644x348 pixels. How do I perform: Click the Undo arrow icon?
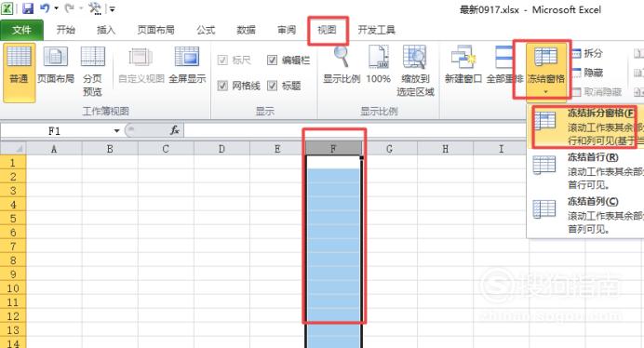[45, 7]
